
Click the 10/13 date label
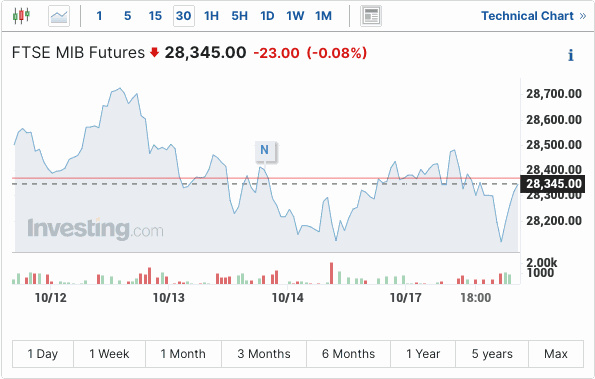click(x=168, y=297)
